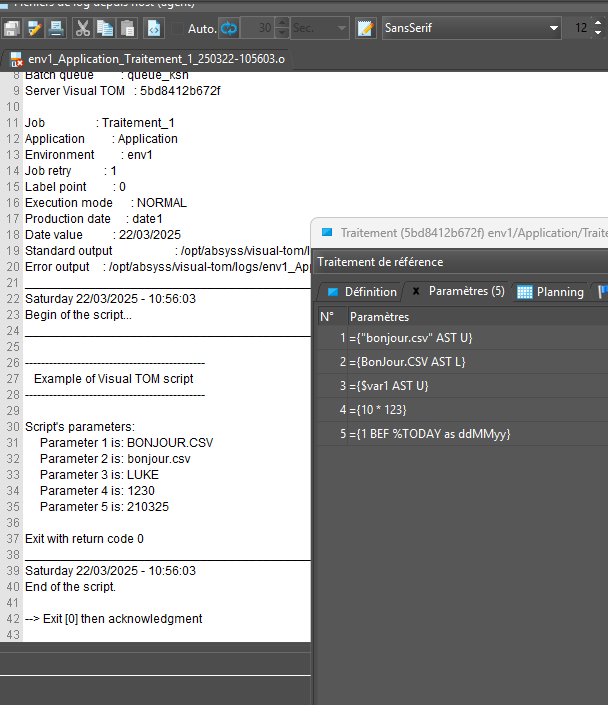Open the SansSerif font dropdown
Image resolution: width=608 pixels, height=705 pixels.
471,28
